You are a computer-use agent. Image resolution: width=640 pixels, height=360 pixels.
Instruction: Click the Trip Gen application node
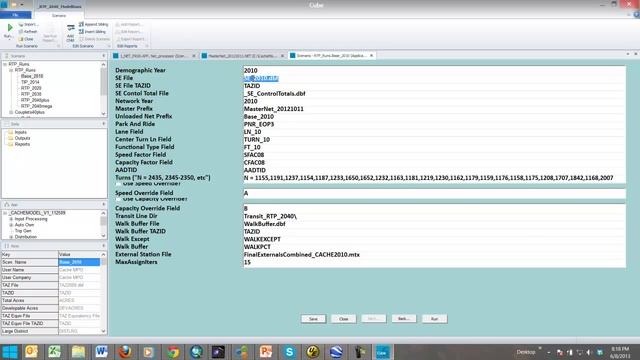coord(23,231)
